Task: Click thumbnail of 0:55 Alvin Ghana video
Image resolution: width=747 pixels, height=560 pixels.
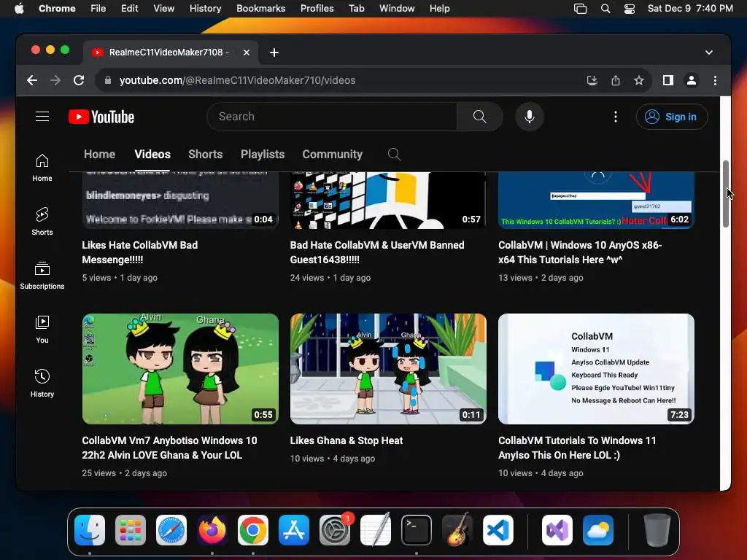Action: [180, 368]
